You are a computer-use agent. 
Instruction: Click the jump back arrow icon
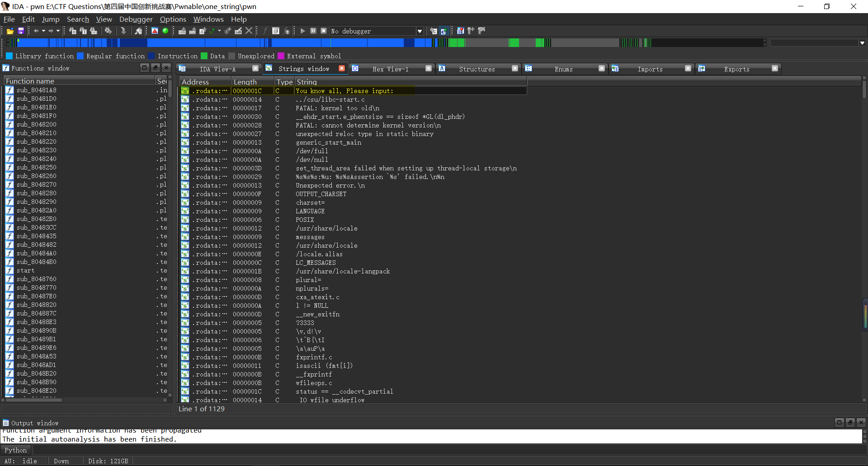(x=36, y=31)
